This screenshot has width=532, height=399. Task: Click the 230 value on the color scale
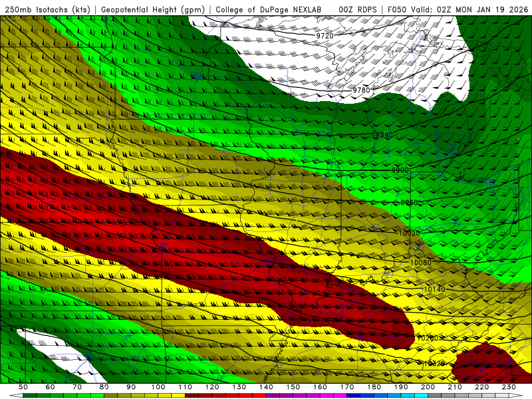pos(509,387)
